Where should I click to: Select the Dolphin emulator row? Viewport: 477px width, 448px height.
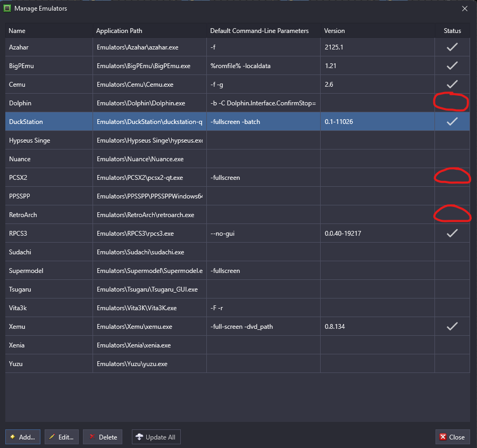(x=20, y=103)
